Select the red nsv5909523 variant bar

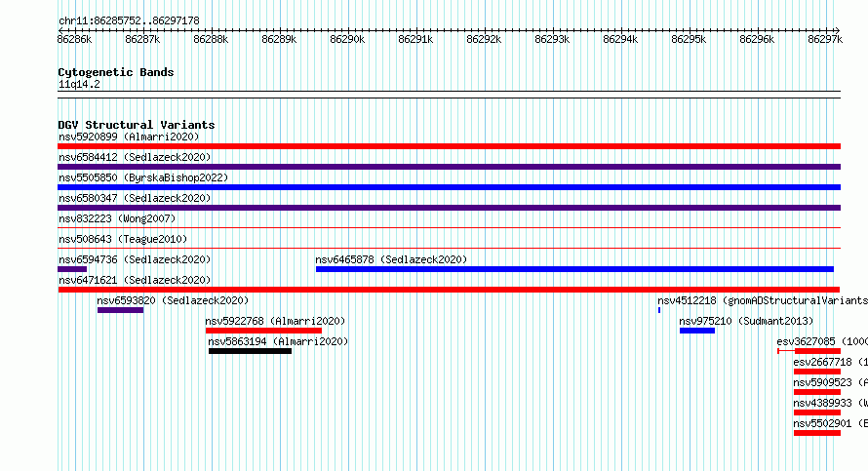tap(817, 392)
